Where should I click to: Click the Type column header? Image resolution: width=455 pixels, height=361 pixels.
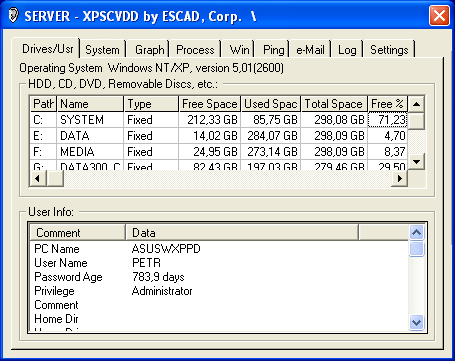coord(151,104)
